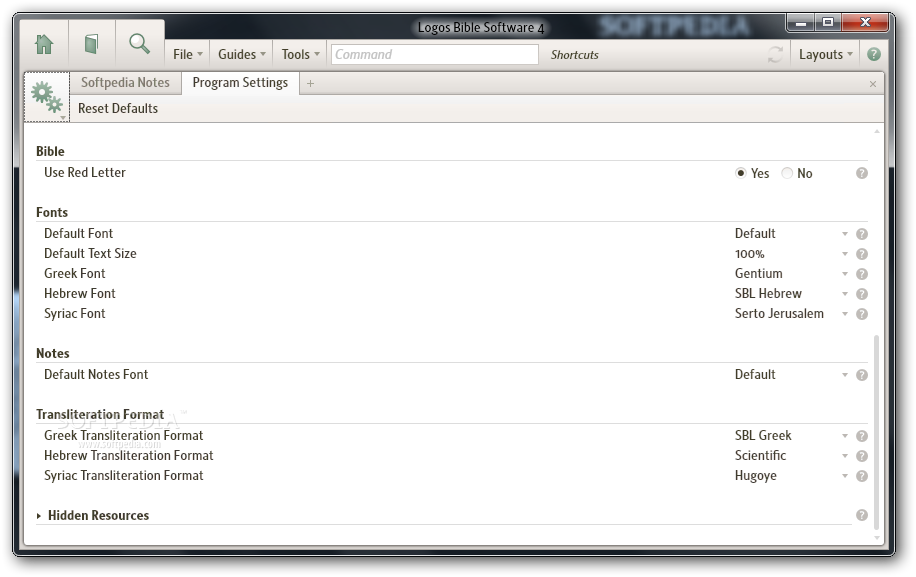
Task: Click the scrollbar down arrow
Action: (x=876, y=538)
